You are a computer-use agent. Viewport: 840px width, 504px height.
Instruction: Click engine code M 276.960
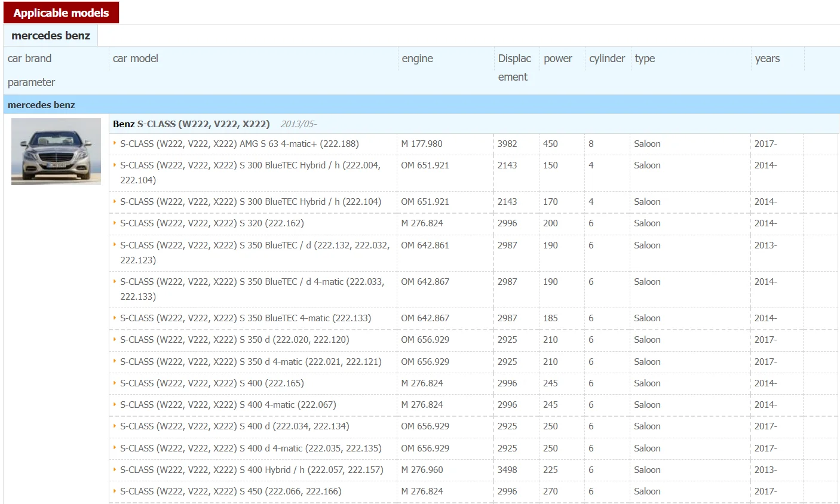(x=422, y=470)
